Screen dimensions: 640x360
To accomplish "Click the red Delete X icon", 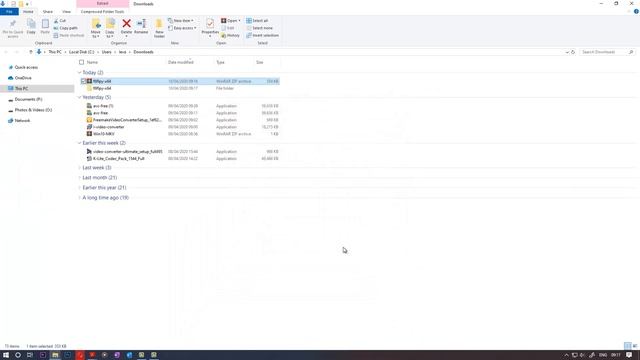I will (127, 24).
